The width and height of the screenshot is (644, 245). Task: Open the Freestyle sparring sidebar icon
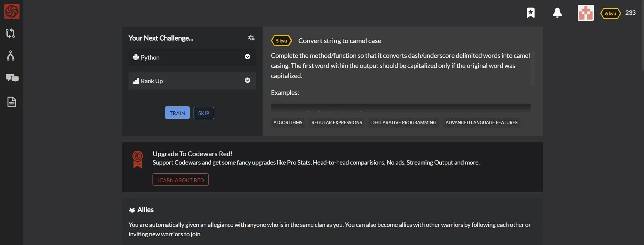tap(10, 56)
